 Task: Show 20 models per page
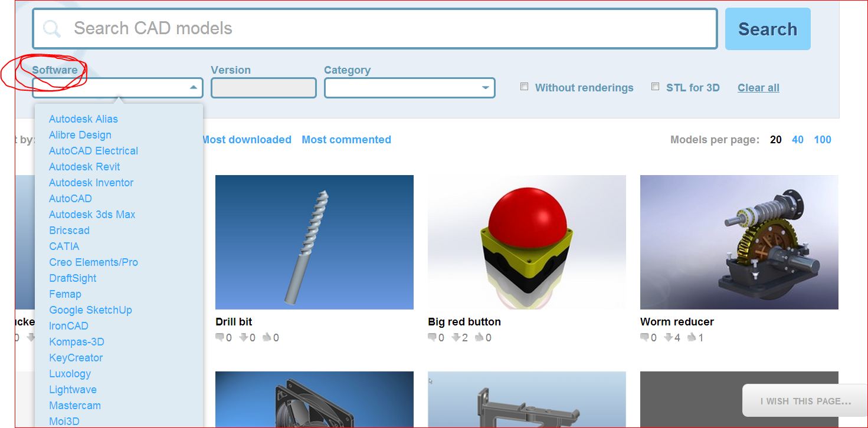point(776,140)
